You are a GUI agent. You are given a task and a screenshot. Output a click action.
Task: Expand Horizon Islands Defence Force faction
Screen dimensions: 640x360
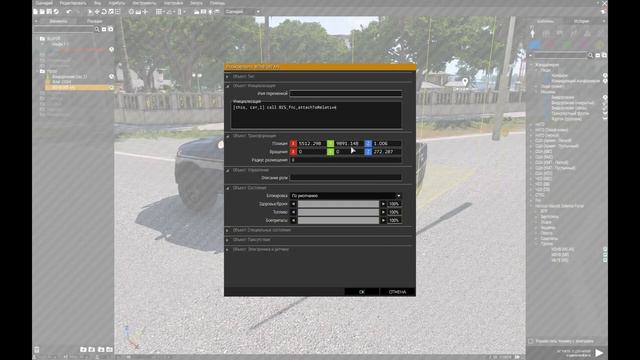pos(532,206)
